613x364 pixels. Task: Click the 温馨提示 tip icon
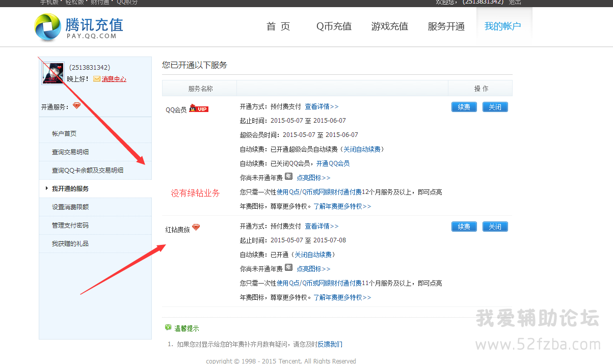(168, 328)
